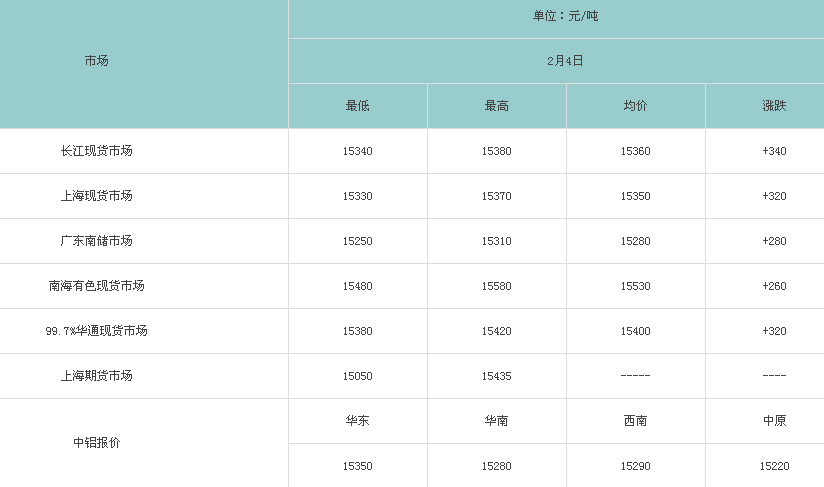Image resolution: width=824 pixels, height=487 pixels.
Task: Click the 南海有色现货市场 row label
Action: pyautogui.click(x=96, y=286)
